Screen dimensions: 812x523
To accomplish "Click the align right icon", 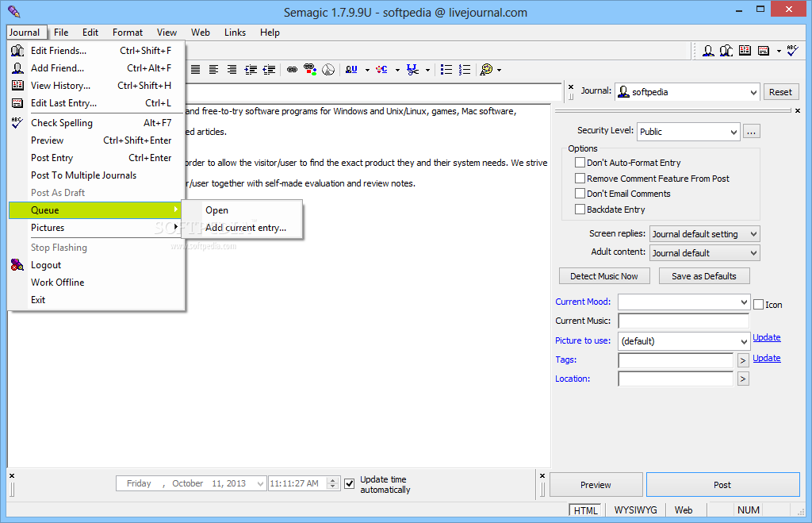I will pos(232,70).
